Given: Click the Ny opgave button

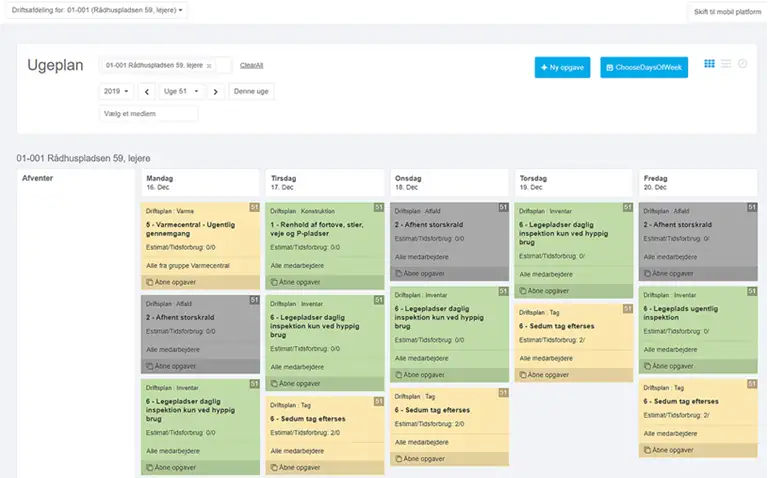Looking at the screenshot, I should [562, 67].
